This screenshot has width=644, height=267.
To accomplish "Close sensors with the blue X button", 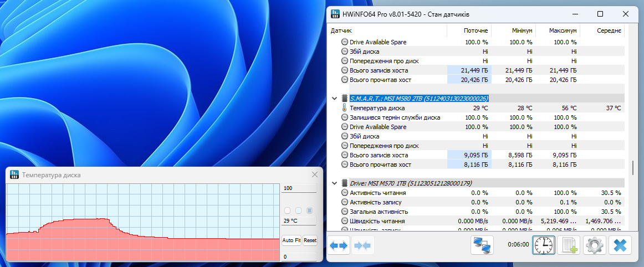I will tap(620, 245).
